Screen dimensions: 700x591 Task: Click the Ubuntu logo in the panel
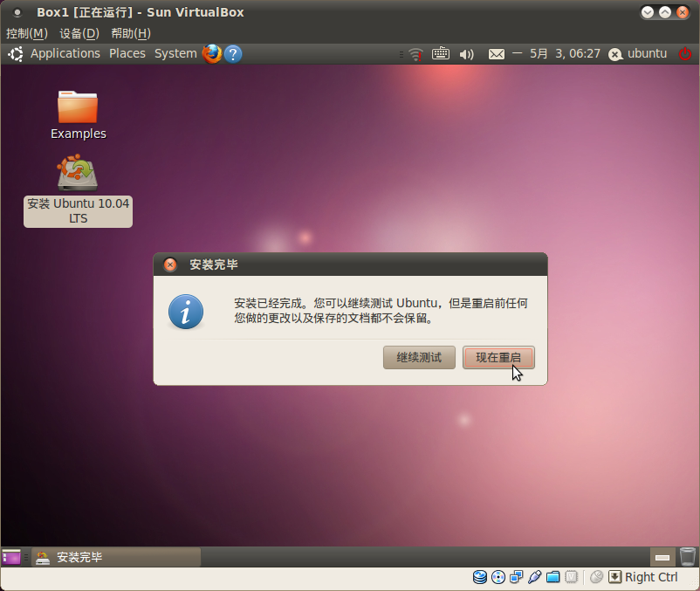16,54
